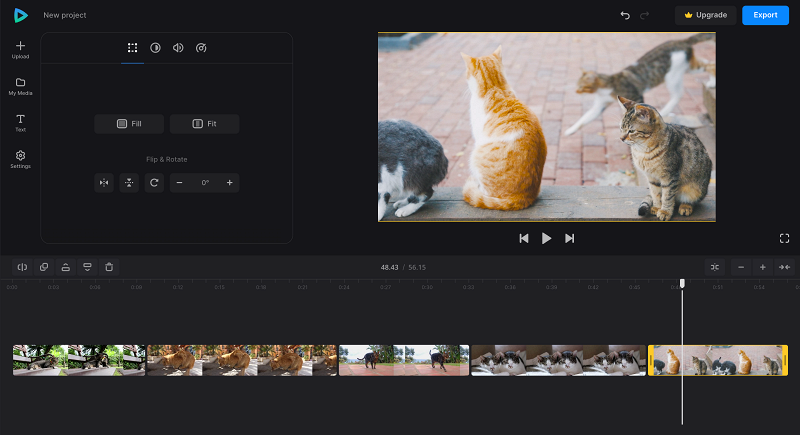Click the 0:24 mark on the ruler
The image size is (800, 435).
point(344,287)
